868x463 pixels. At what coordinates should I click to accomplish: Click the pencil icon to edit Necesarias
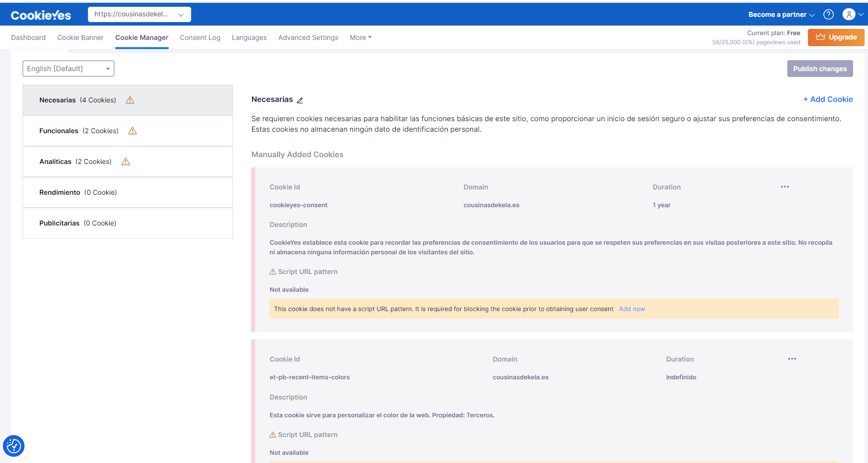pos(300,100)
